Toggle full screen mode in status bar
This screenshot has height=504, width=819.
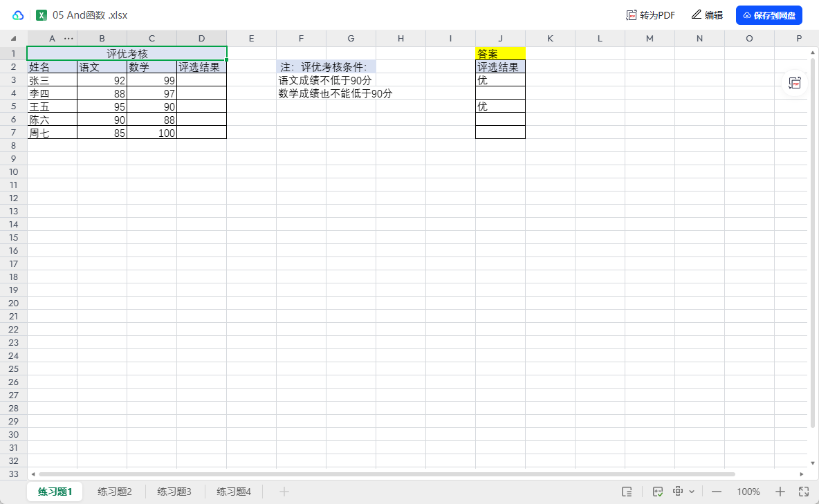(x=804, y=491)
